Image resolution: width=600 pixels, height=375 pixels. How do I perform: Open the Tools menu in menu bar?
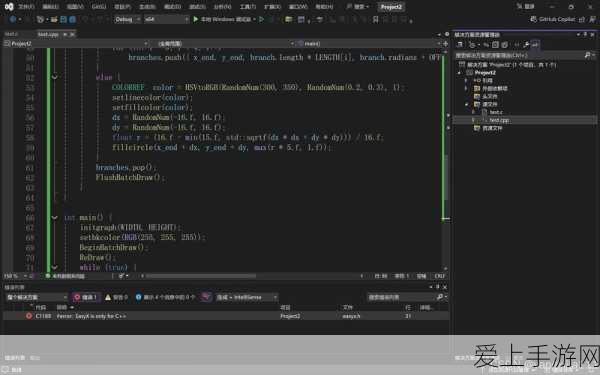(248, 7)
